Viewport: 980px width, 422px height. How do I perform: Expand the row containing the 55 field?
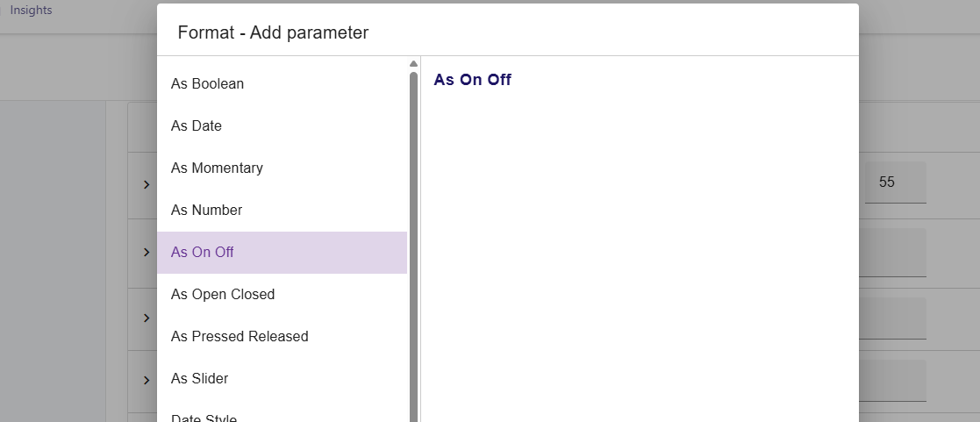pyautogui.click(x=147, y=184)
